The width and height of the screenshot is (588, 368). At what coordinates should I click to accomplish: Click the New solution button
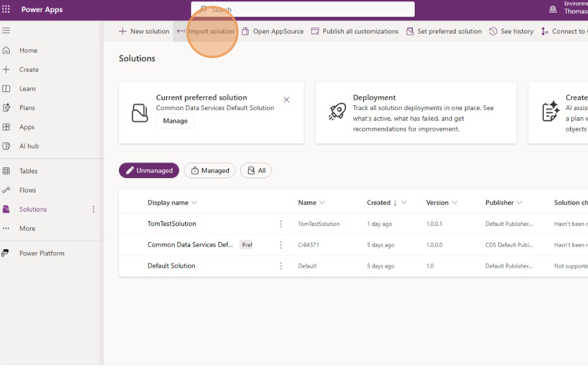(x=144, y=31)
